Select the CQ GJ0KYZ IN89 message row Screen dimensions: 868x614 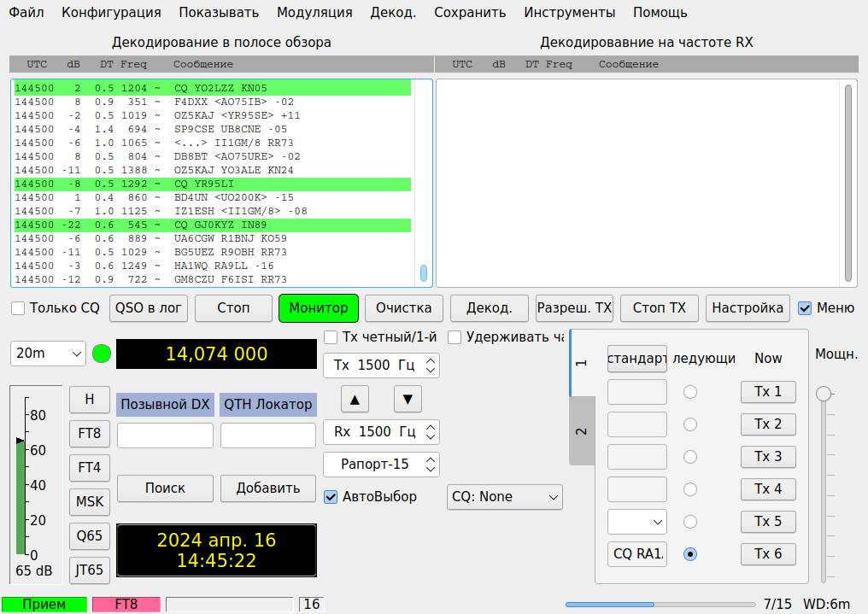click(x=213, y=225)
